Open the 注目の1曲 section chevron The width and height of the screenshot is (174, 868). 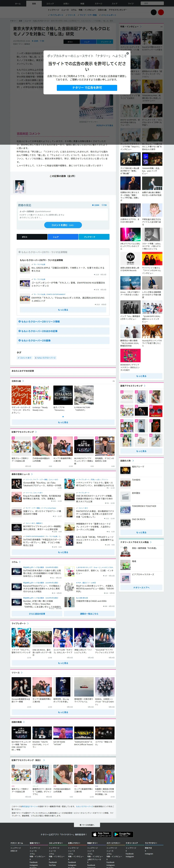[x=23, y=381]
